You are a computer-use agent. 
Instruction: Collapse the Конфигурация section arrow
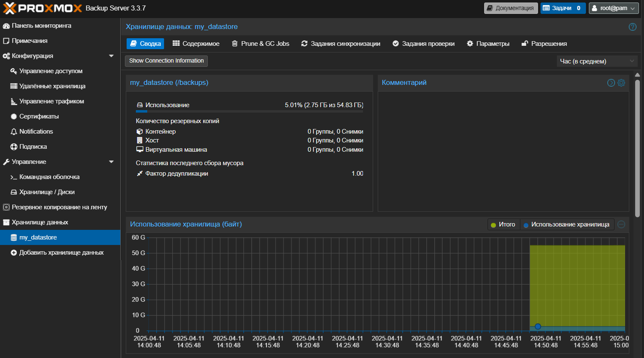pyautogui.click(x=111, y=56)
